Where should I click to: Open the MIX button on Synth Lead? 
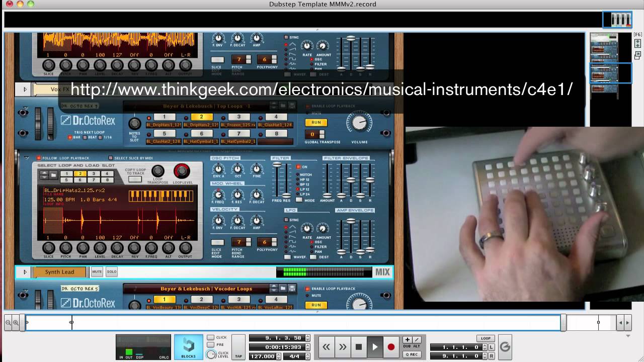(382, 272)
